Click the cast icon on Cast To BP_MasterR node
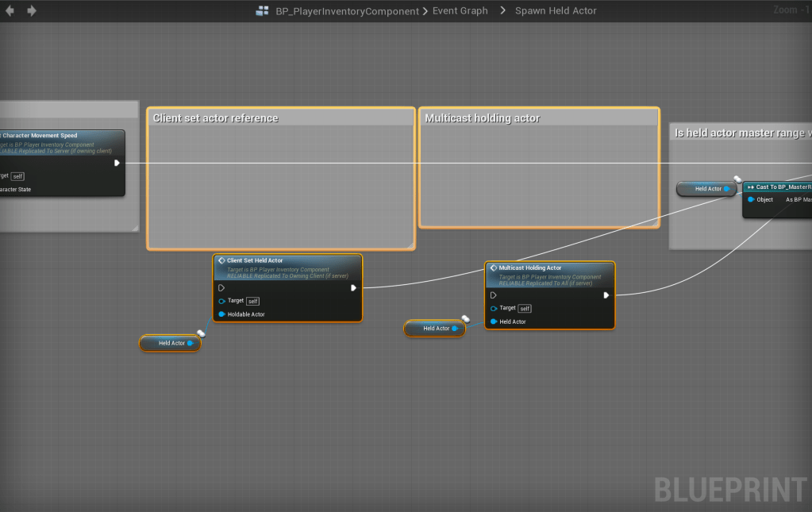812x512 pixels. coord(750,187)
